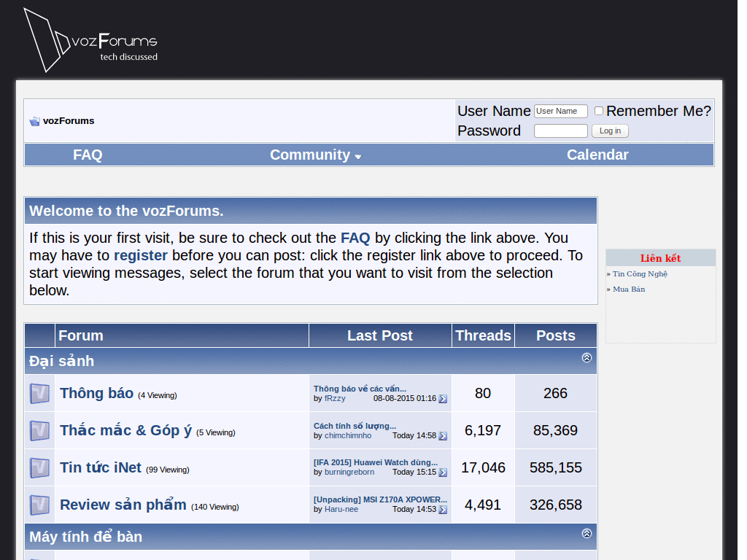
Task: Open the Community dropdown menu
Action: point(316,155)
